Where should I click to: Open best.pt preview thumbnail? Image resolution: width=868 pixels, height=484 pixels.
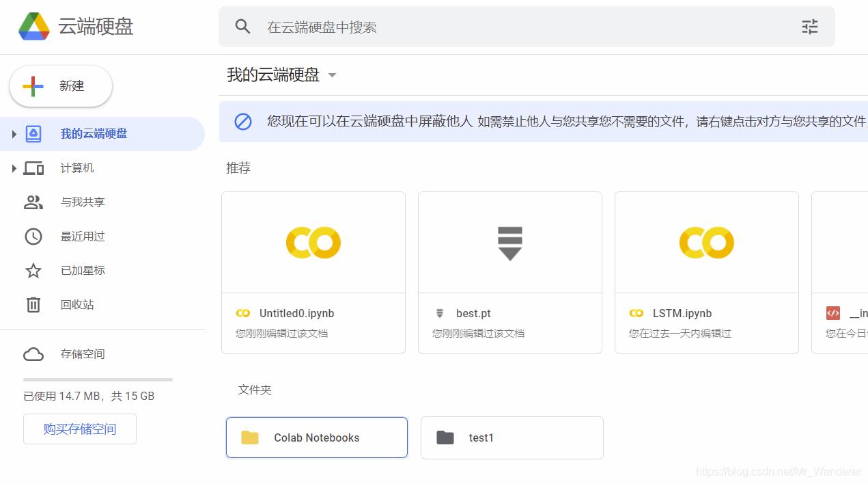[x=510, y=243]
